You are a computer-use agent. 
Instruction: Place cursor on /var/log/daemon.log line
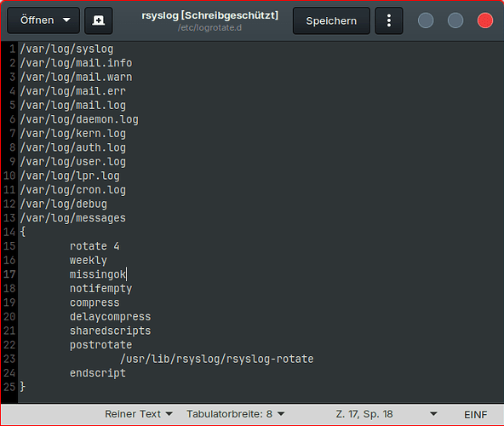[79, 119]
